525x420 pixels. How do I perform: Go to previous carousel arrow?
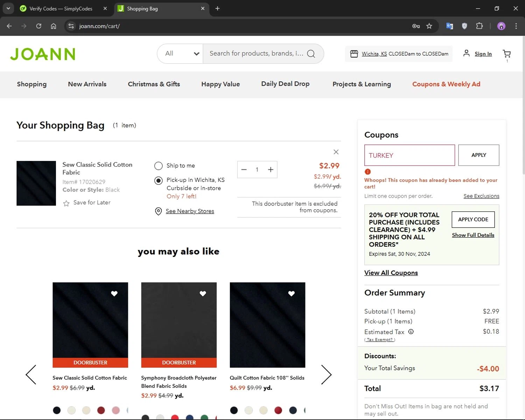point(31,374)
